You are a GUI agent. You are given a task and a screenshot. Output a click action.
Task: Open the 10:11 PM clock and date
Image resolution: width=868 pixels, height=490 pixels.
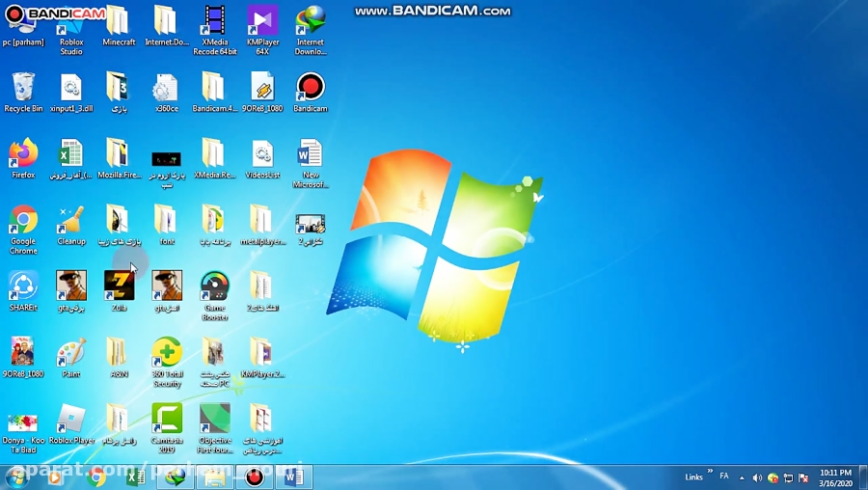pyautogui.click(x=835, y=477)
